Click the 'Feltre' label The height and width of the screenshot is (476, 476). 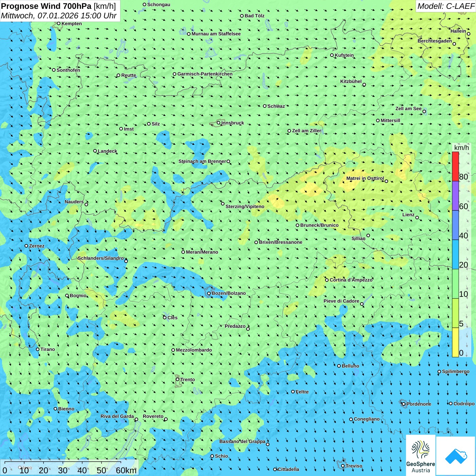[x=302, y=392]
